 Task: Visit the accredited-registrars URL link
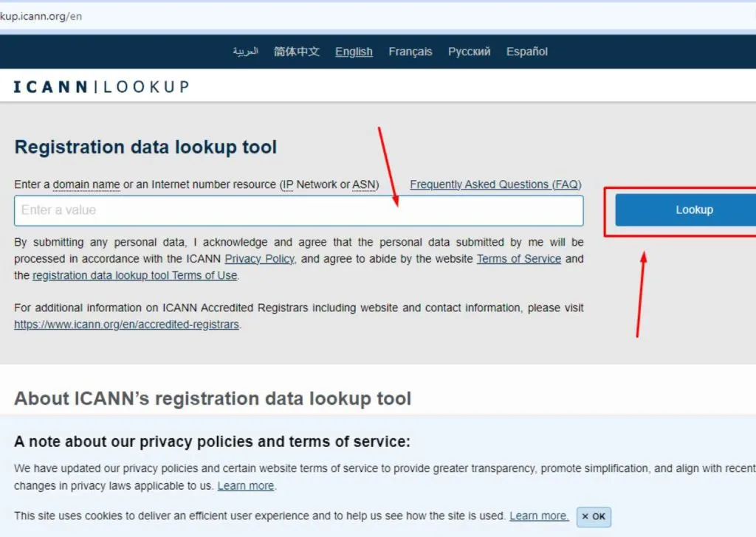click(x=126, y=325)
